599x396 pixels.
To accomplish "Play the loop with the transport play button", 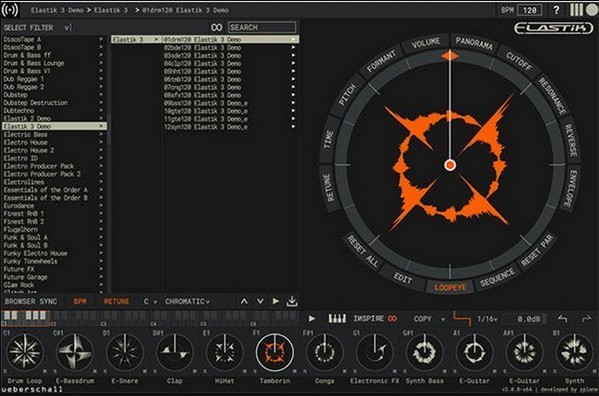I will 312,318.
